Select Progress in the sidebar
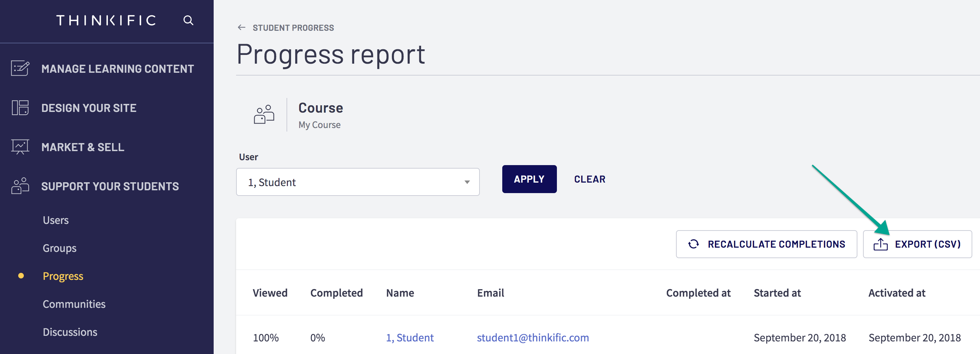Image resolution: width=980 pixels, height=354 pixels. (x=63, y=276)
